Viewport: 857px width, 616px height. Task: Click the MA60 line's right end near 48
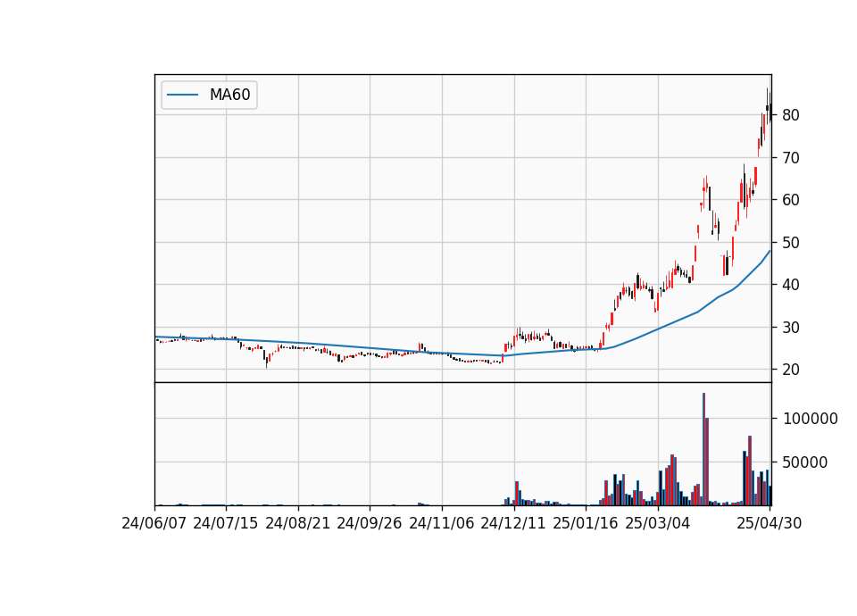tap(769, 252)
